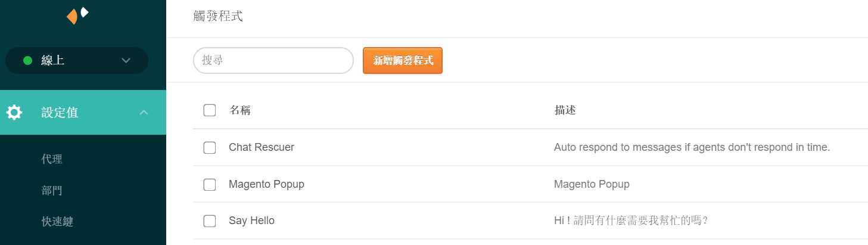
Task: Collapse the 設定值 menu chevron
Action: tap(144, 112)
